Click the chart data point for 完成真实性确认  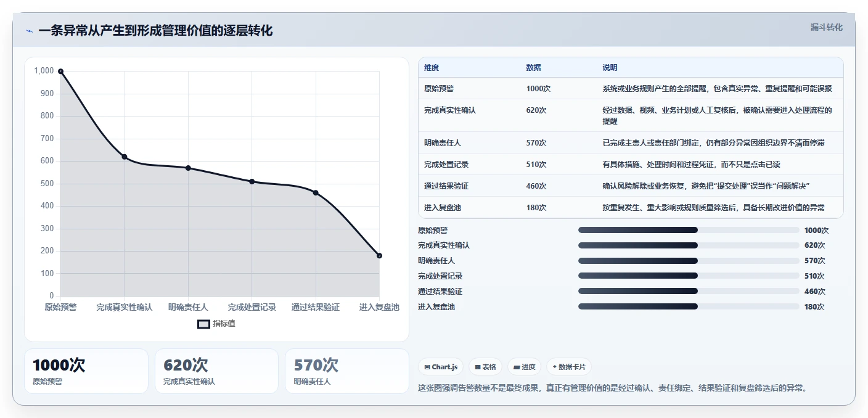124,157
